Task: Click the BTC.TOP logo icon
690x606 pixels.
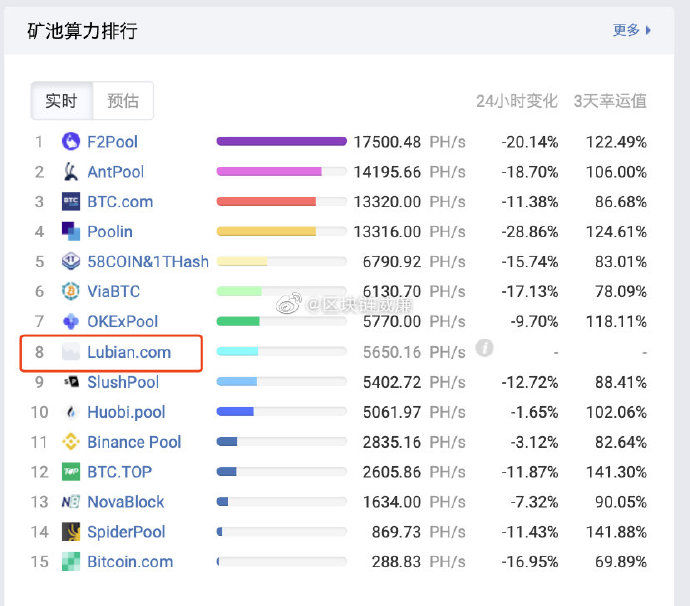Action: pos(71,472)
